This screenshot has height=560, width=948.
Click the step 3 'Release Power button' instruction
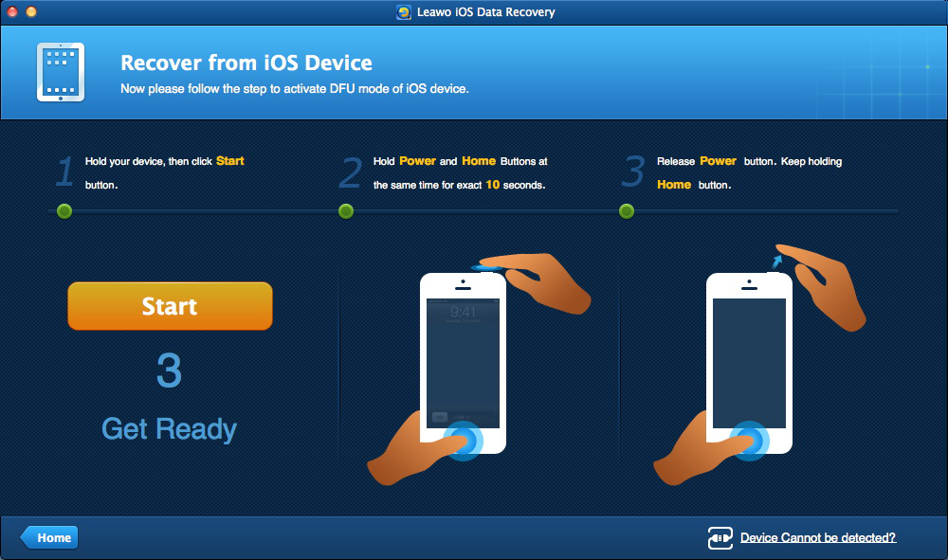(749, 172)
